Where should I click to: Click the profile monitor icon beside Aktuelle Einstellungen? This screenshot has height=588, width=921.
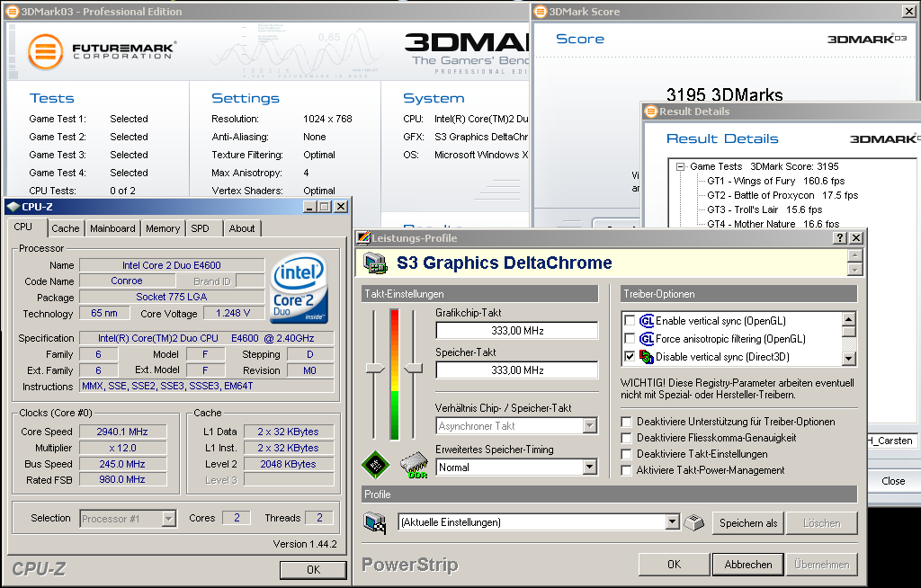(375, 522)
